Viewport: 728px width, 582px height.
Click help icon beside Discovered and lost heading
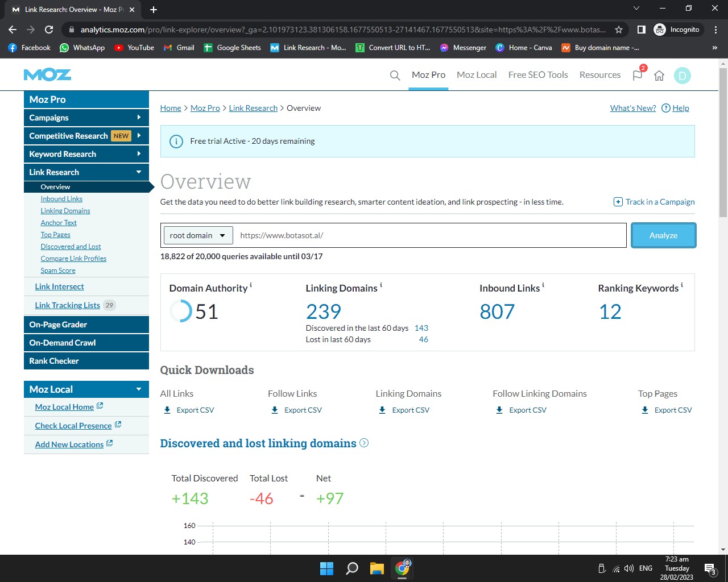pyautogui.click(x=364, y=443)
